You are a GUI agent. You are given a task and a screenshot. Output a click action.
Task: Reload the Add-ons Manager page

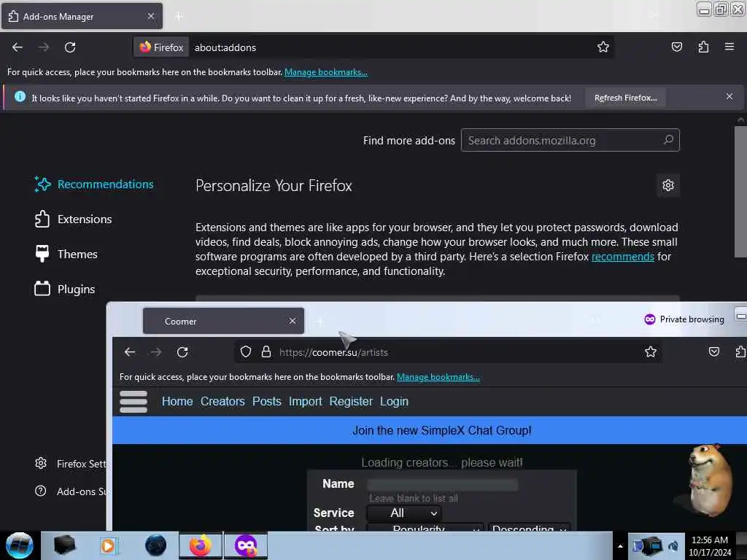click(70, 47)
